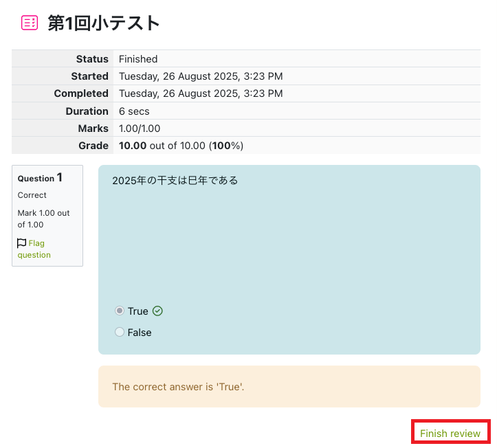Click the grade result 10.00 out of 10.00

[x=181, y=146]
